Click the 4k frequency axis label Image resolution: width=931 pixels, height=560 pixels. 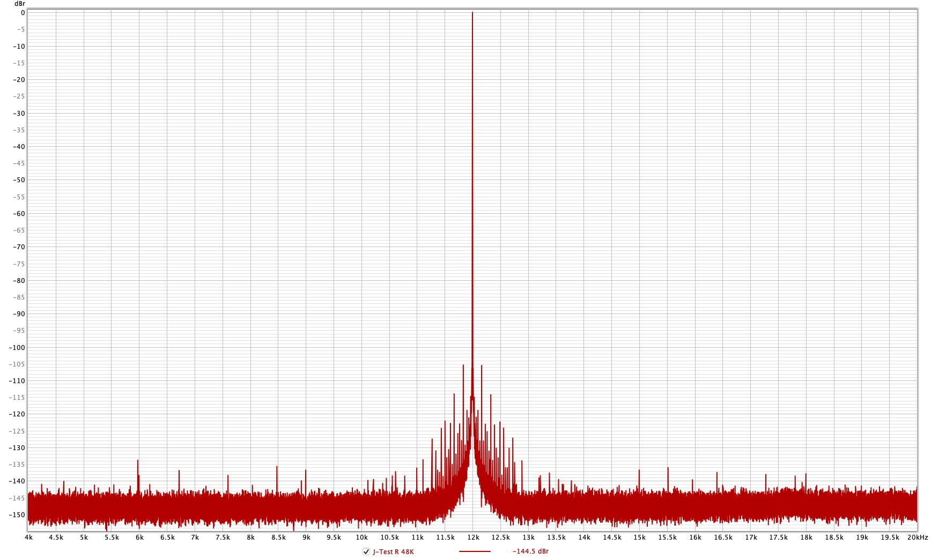pyautogui.click(x=28, y=537)
